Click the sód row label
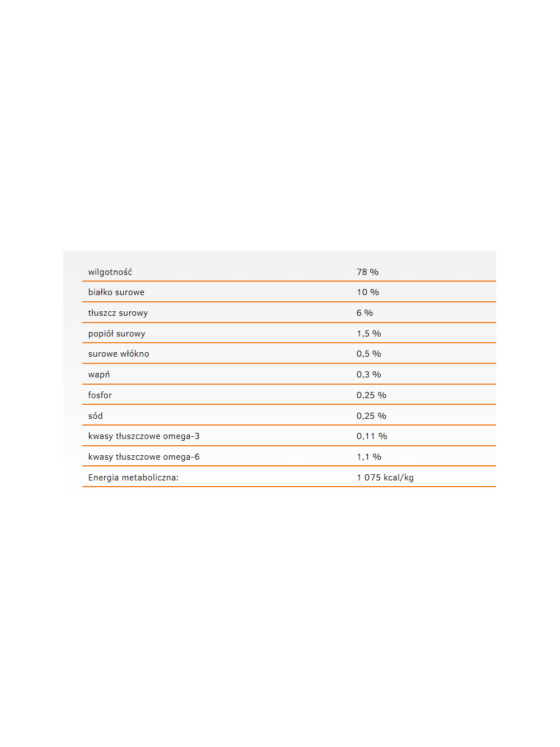560x747 pixels. tap(95, 416)
